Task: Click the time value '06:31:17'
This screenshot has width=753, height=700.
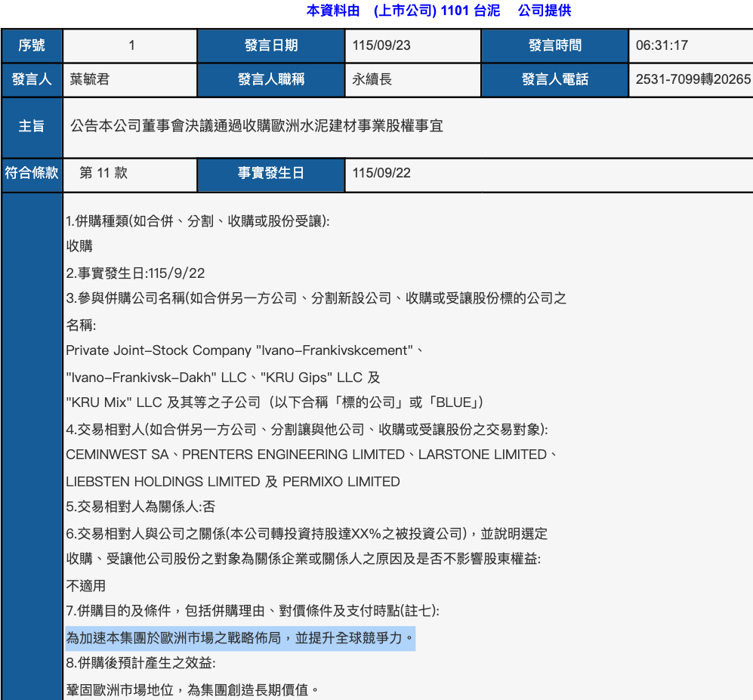Action: pyautogui.click(x=662, y=45)
